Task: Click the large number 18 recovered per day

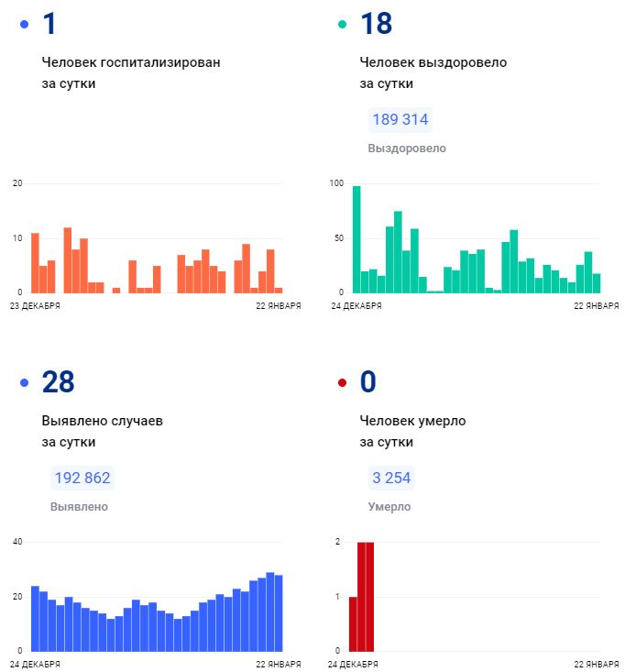Action: point(376,24)
